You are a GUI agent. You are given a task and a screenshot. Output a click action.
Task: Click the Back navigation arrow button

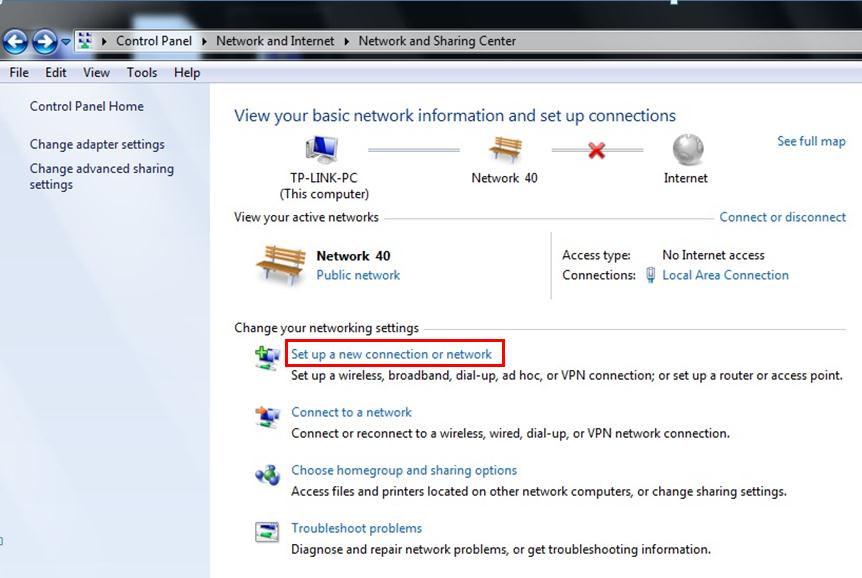[x=15, y=41]
